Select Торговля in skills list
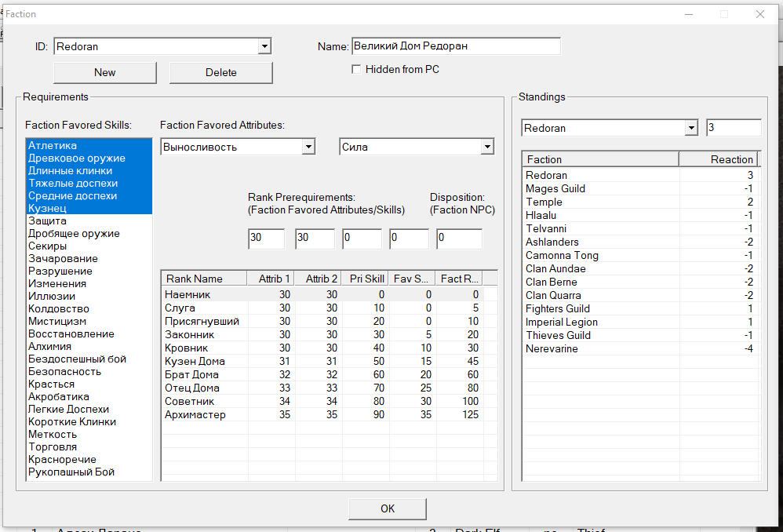This screenshot has height=532, width=783. point(89,446)
